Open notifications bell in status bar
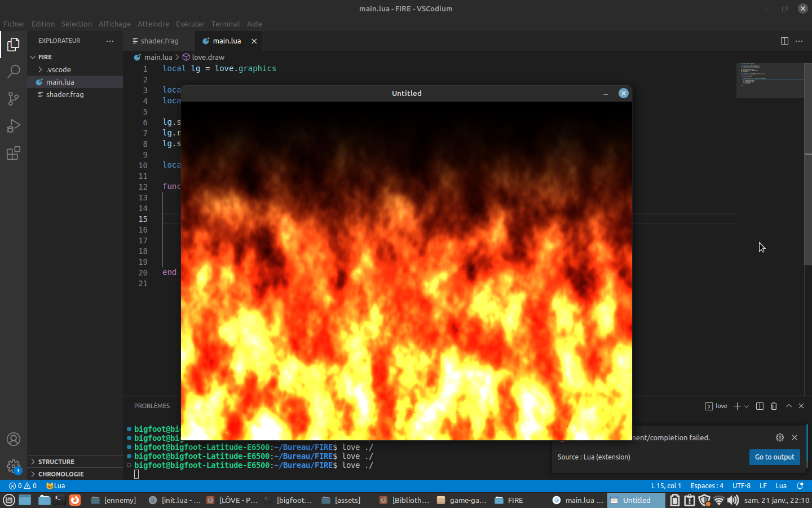812x508 pixels. click(800, 486)
